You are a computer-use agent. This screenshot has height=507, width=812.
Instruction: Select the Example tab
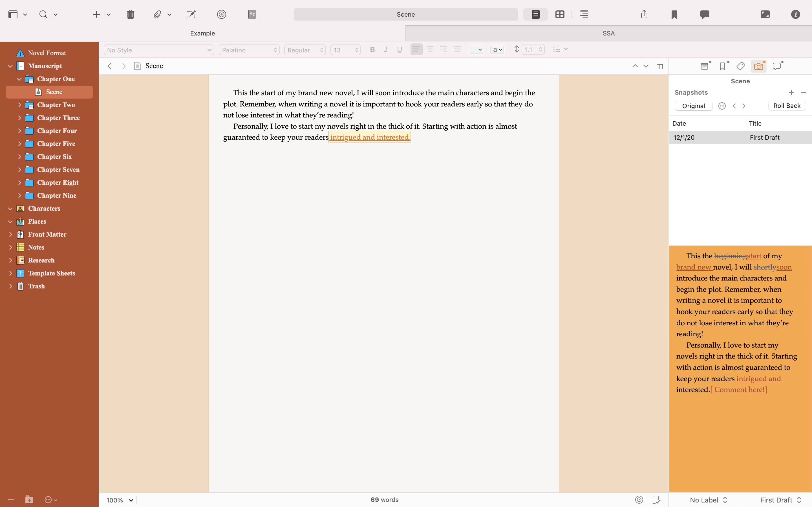202,33
